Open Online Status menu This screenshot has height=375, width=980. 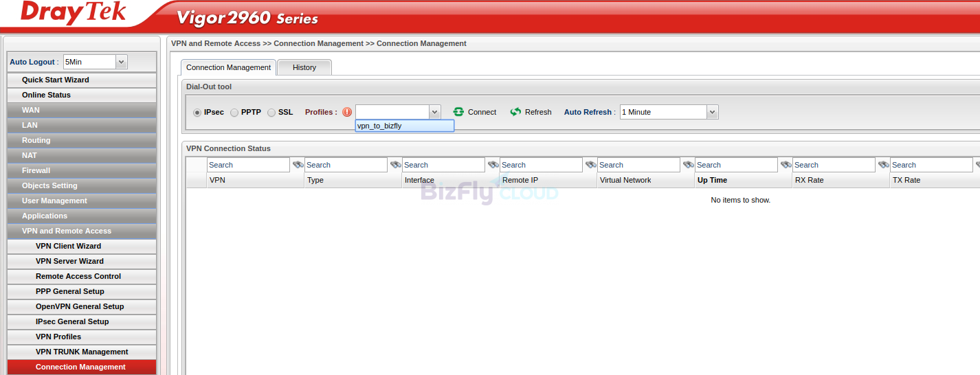[82, 95]
